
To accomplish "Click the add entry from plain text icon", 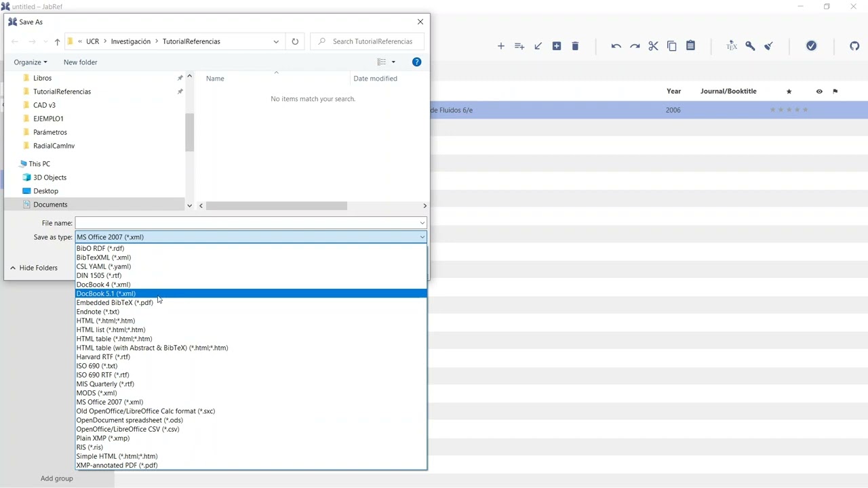I will (519, 46).
